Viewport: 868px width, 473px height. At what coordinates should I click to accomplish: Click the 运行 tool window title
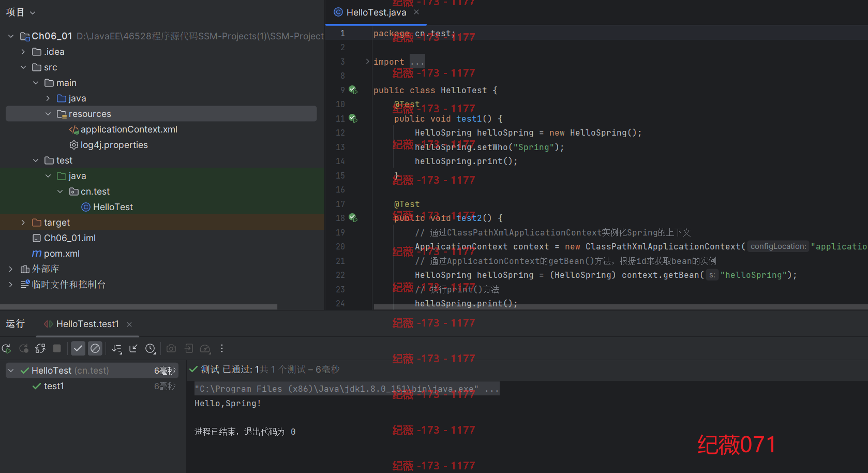[16, 324]
